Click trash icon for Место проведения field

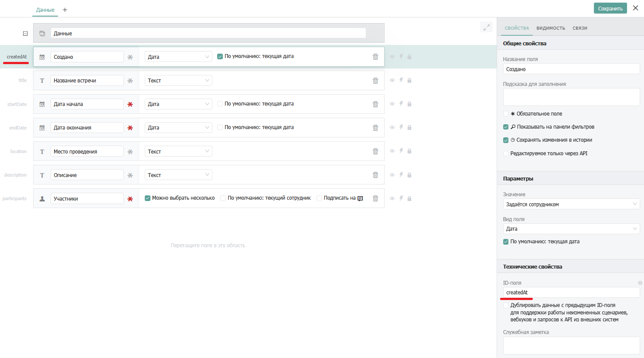pos(375,151)
